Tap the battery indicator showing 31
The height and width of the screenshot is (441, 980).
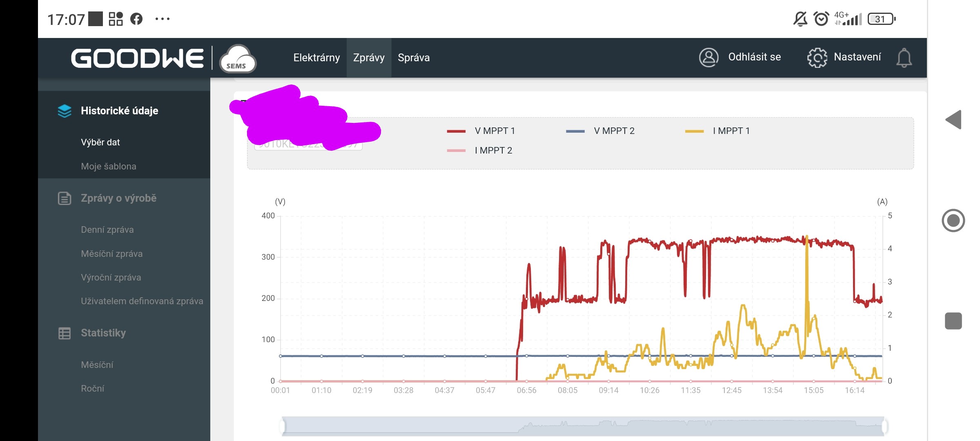(x=882, y=19)
